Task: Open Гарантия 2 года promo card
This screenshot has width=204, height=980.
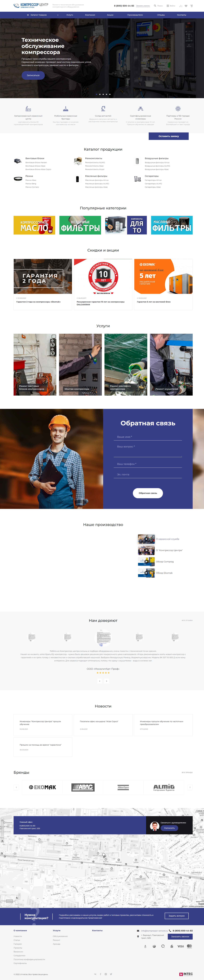Action: click(x=43, y=284)
